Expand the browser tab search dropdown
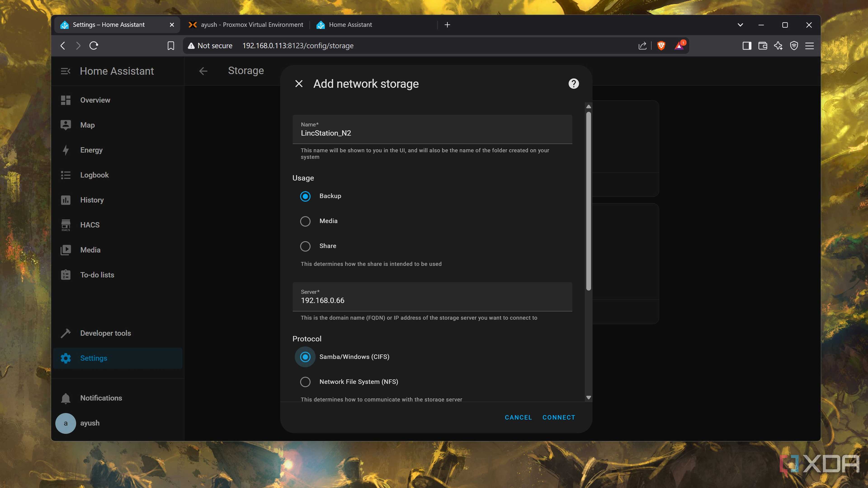Viewport: 868px width, 488px height. [740, 25]
